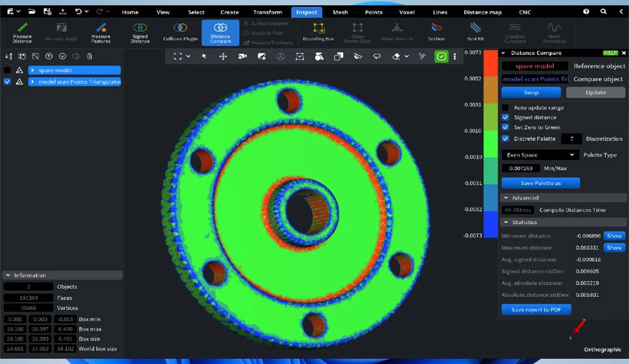Toggle the Distance Compare tool
629x364 pixels.
220,32
